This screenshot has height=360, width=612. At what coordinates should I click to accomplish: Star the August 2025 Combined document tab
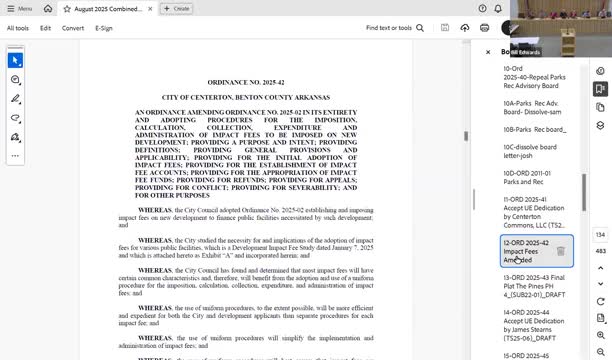[67, 9]
